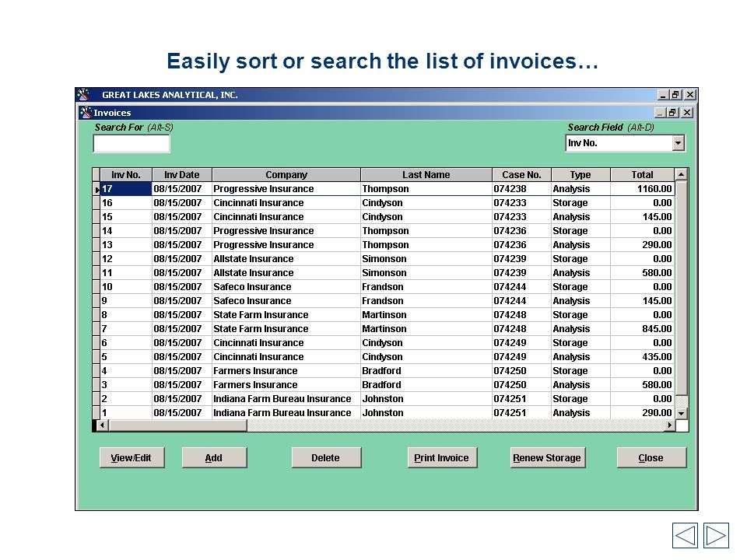This screenshot has width=747, height=560.
Task: Click into the Search For input box
Action: click(x=132, y=144)
